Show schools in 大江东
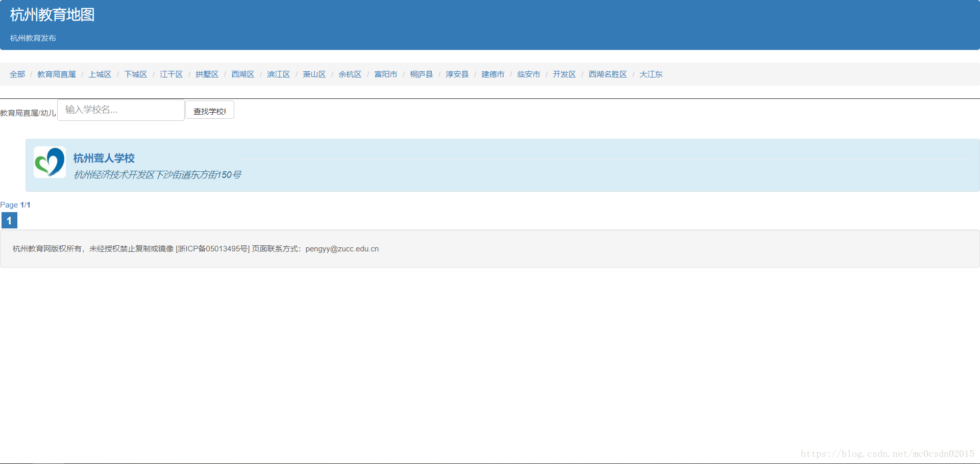Viewport: 980px width, 464px height. [651, 74]
